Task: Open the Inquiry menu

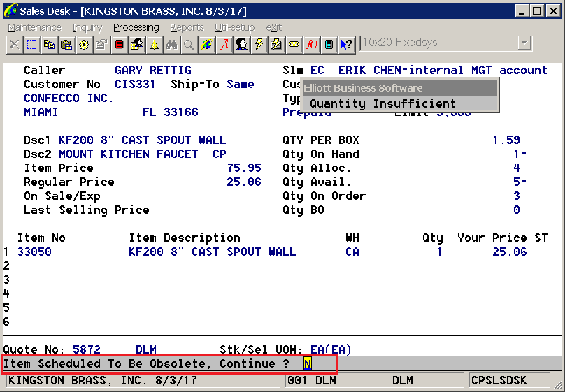Action: pos(87,28)
